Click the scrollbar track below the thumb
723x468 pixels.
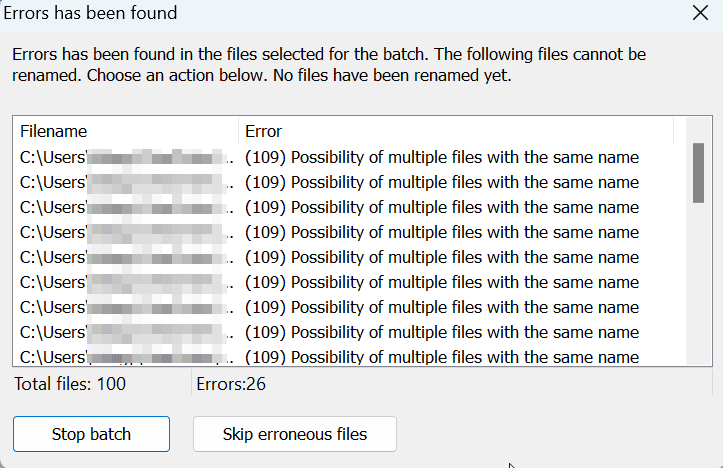click(x=699, y=284)
